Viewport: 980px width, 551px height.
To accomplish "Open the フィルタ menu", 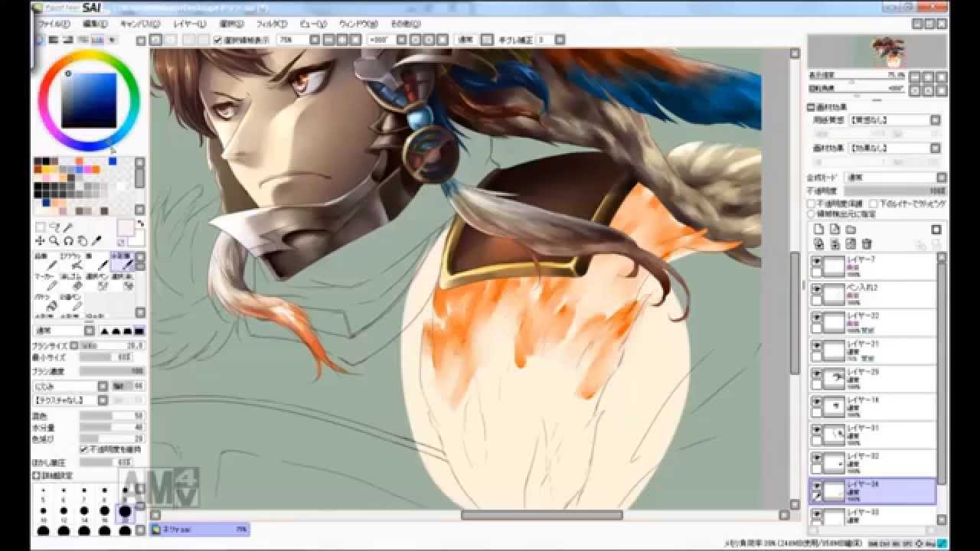I will point(271,24).
